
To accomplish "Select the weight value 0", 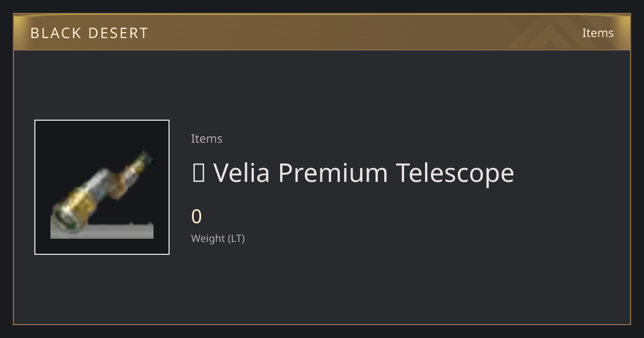I will (x=196, y=217).
